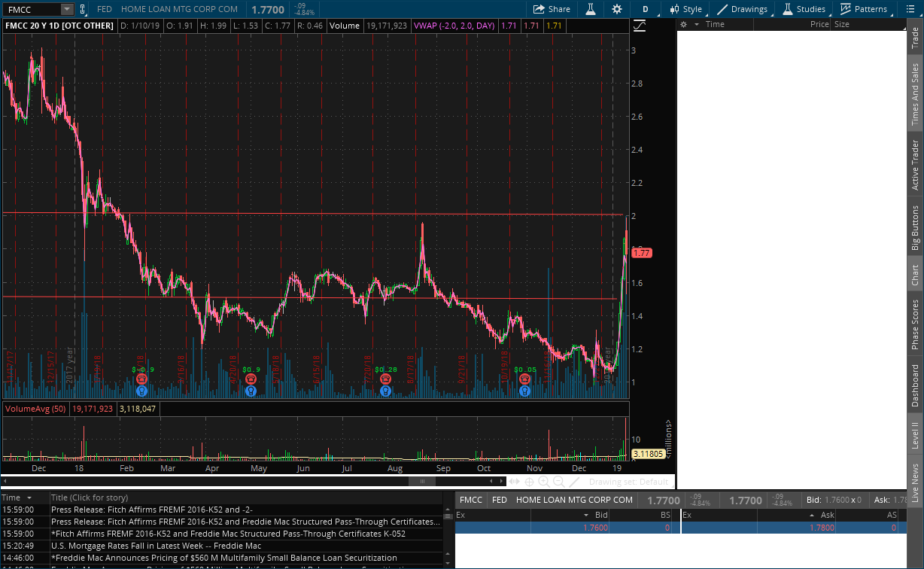Open chart settings gear icon

[x=617, y=9]
